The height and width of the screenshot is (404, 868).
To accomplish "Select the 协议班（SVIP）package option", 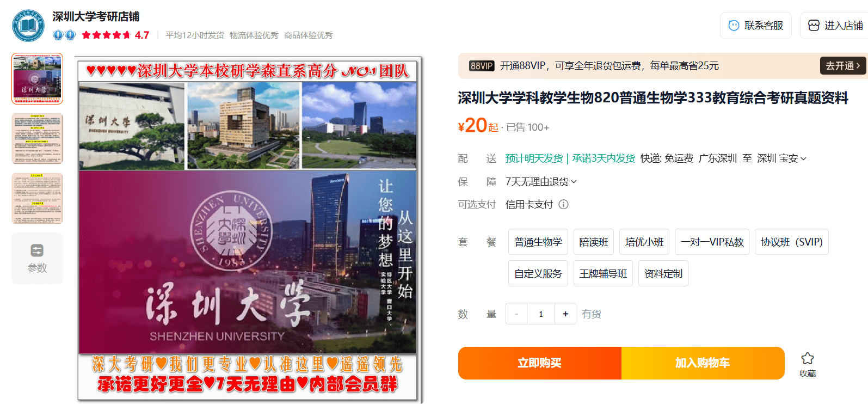I will coord(792,242).
